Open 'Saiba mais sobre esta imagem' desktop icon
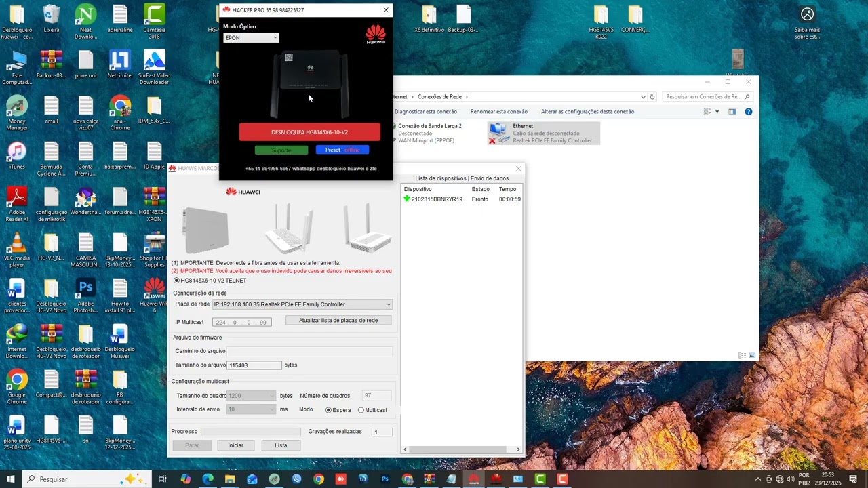868x488 pixels. coord(807,22)
